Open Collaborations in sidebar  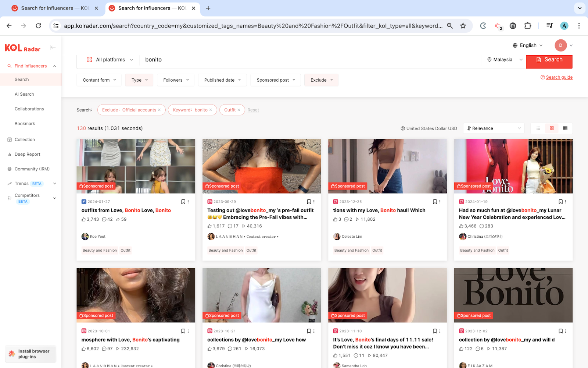point(29,109)
